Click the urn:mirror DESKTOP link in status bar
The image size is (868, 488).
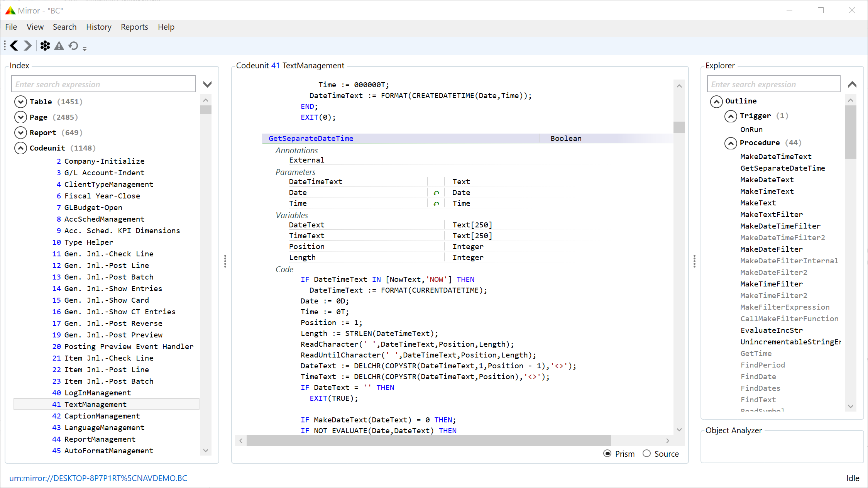(x=98, y=478)
